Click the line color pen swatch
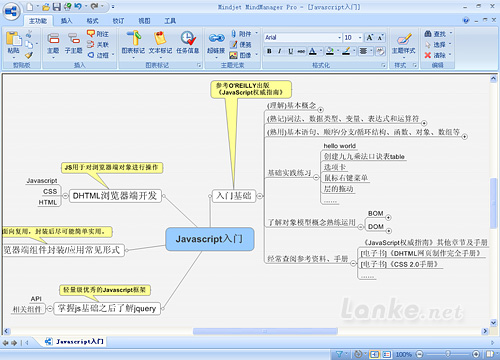500x360 pixels. click(x=347, y=51)
